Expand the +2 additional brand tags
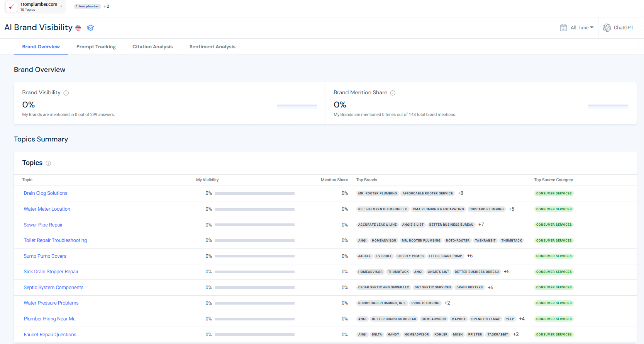The height and width of the screenshot is (344, 644). (106, 7)
